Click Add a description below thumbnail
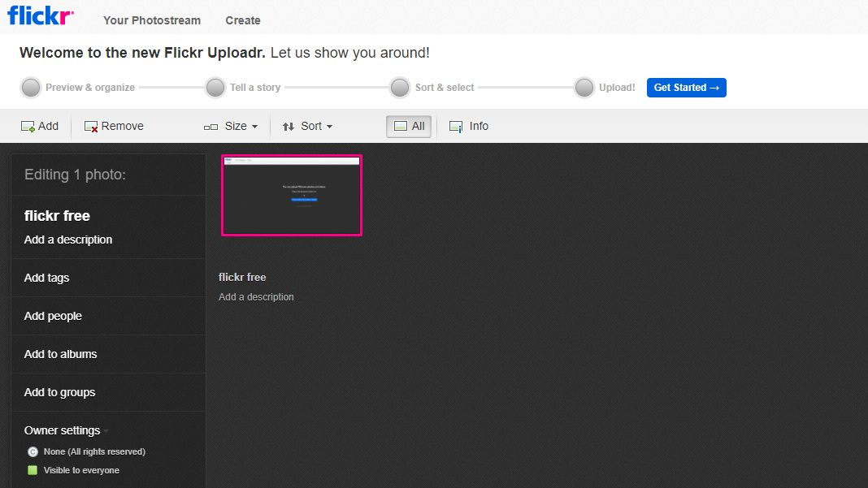The height and width of the screenshot is (488, 868). tap(256, 297)
